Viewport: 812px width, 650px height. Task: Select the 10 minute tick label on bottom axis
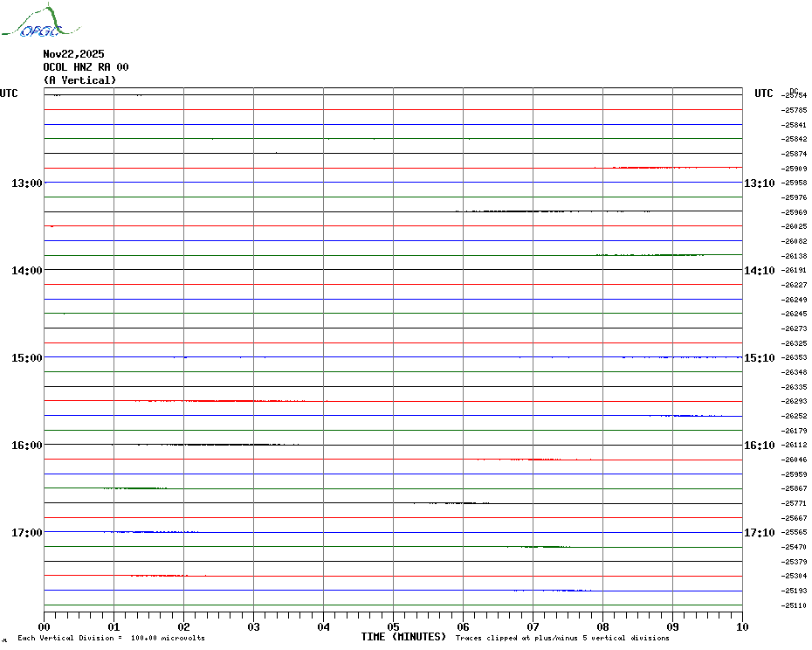coord(741,626)
